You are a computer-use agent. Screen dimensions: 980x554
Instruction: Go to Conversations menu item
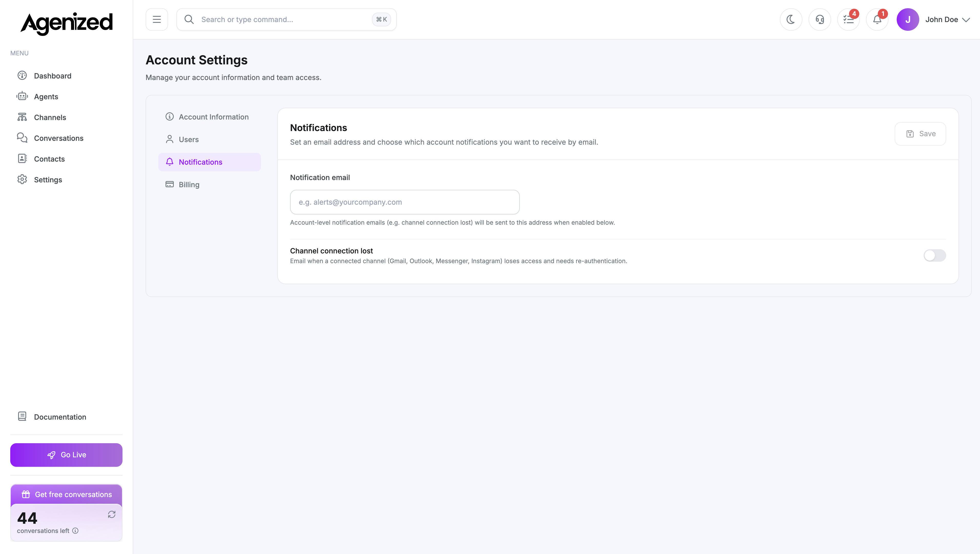[66, 138]
